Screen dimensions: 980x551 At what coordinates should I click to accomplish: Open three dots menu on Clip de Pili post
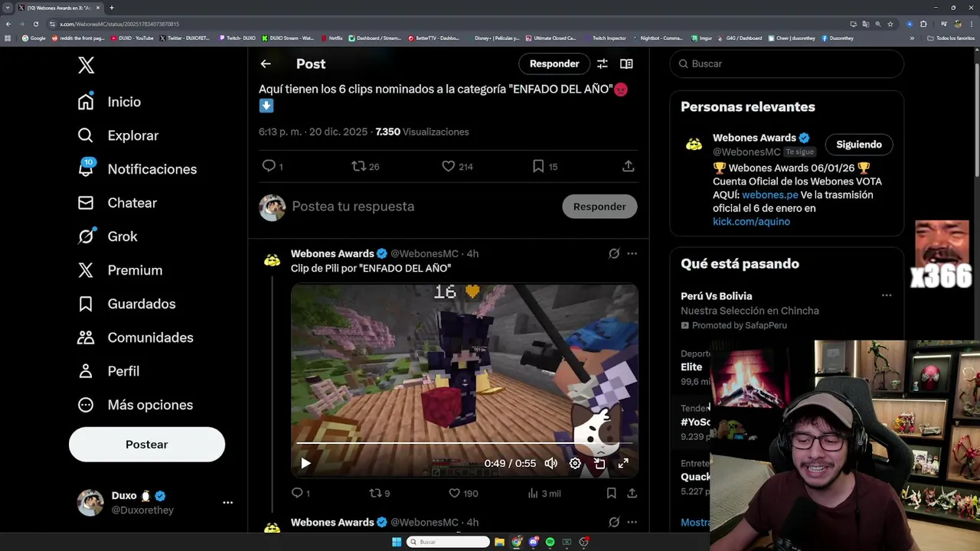[632, 253]
